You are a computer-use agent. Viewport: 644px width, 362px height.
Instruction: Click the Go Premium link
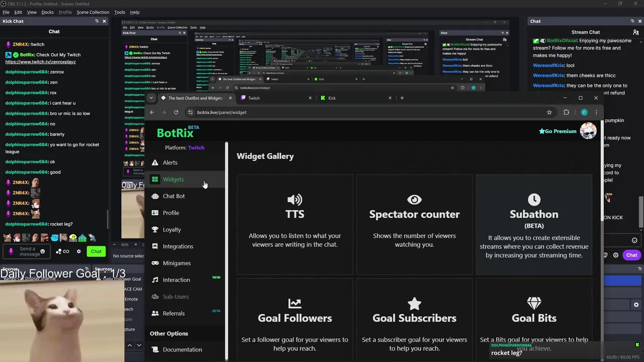(557, 131)
